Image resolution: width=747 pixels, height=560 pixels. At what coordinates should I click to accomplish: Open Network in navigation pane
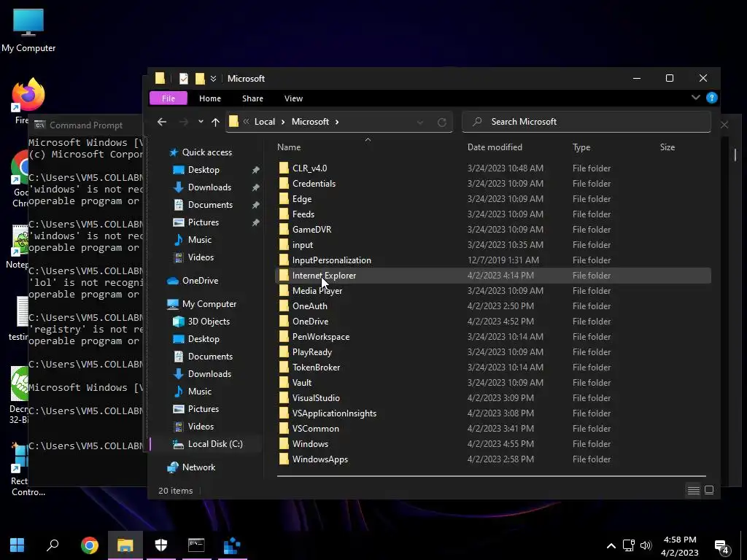tap(191, 467)
